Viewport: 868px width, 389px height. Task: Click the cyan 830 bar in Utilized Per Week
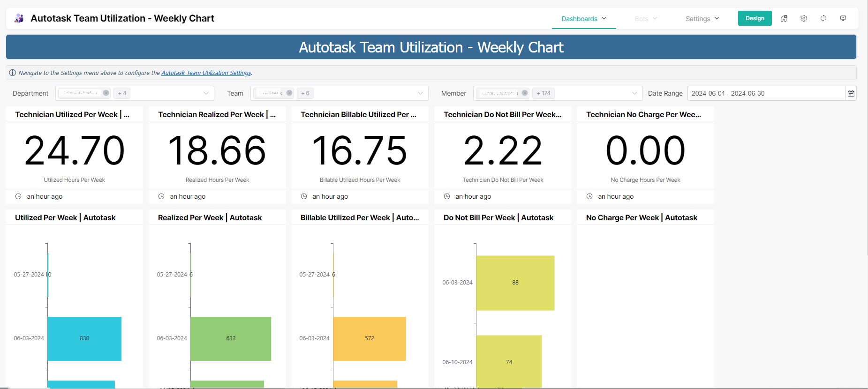(x=84, y=339)
